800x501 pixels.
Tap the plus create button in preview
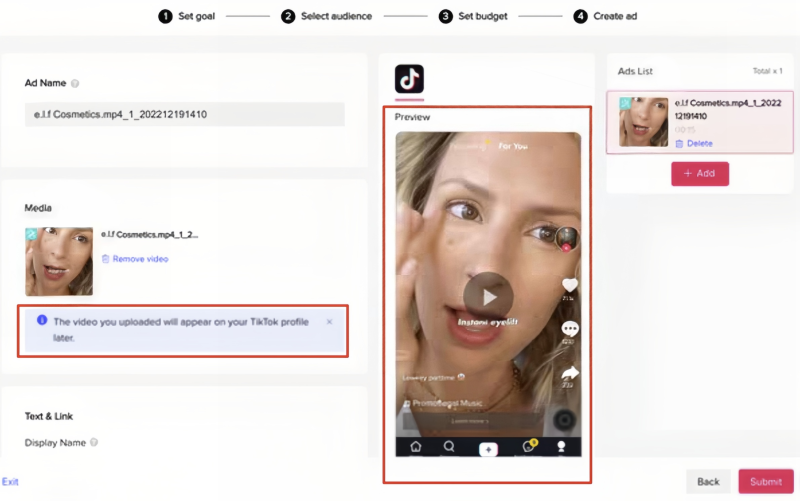[x=488, y=449]
